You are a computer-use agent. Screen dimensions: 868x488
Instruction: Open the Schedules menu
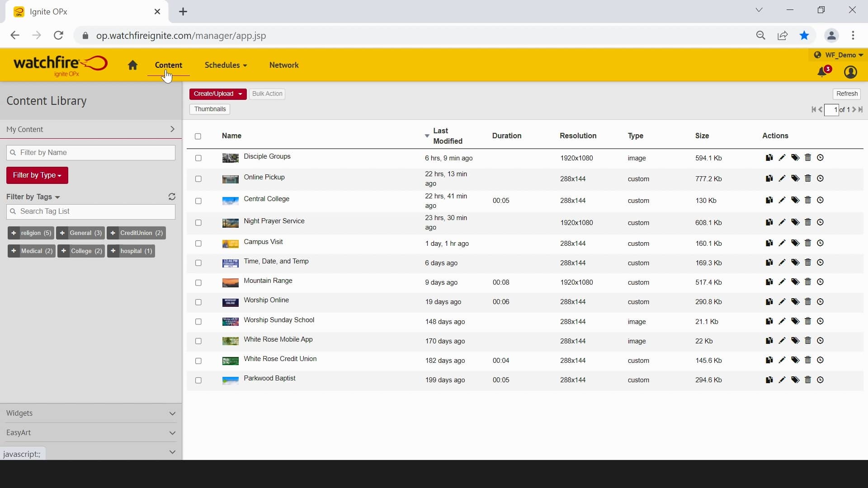226,65
